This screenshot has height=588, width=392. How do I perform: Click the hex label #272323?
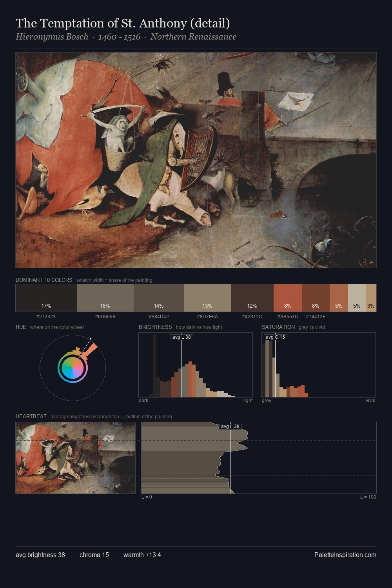pos(46,317)
